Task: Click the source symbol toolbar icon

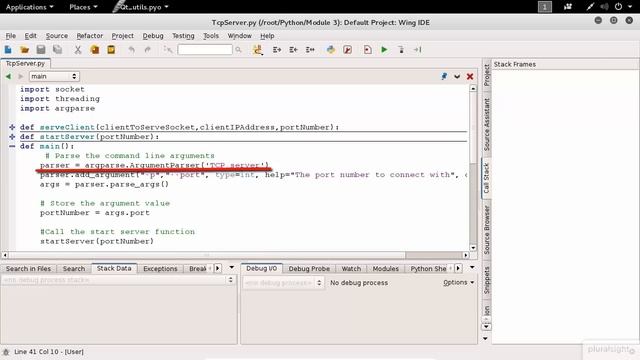Action: 258,50
